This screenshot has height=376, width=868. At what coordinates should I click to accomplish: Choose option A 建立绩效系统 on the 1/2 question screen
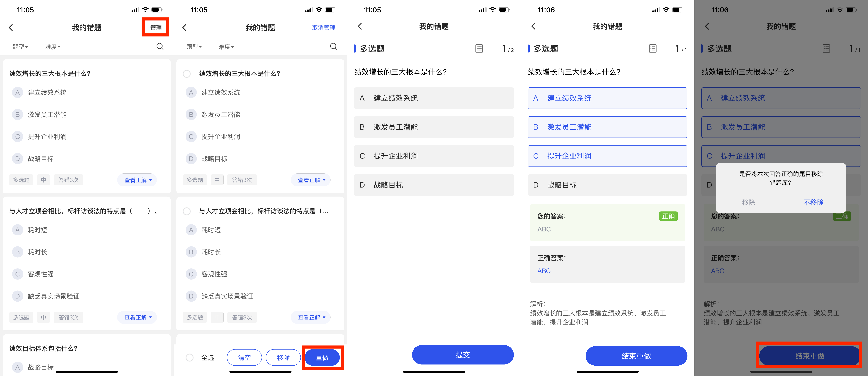[434, 98]
